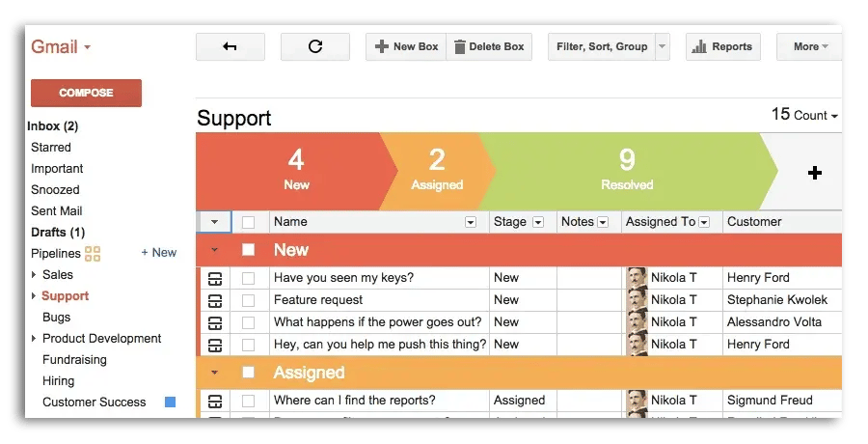Open box icon for 'Have you seen my keys?'
The width and height of the screenshot is (868, 444).
point(215,278)
